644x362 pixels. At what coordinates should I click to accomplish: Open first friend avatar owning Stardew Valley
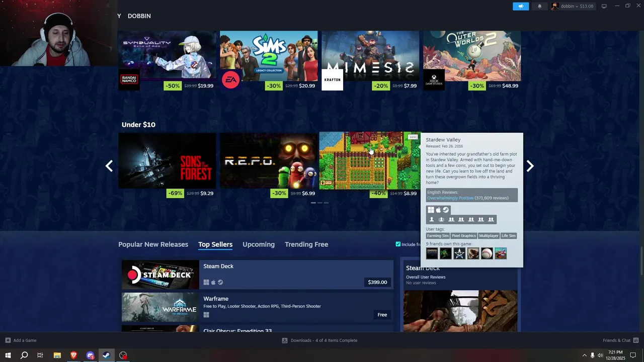(x=432, y=253)
